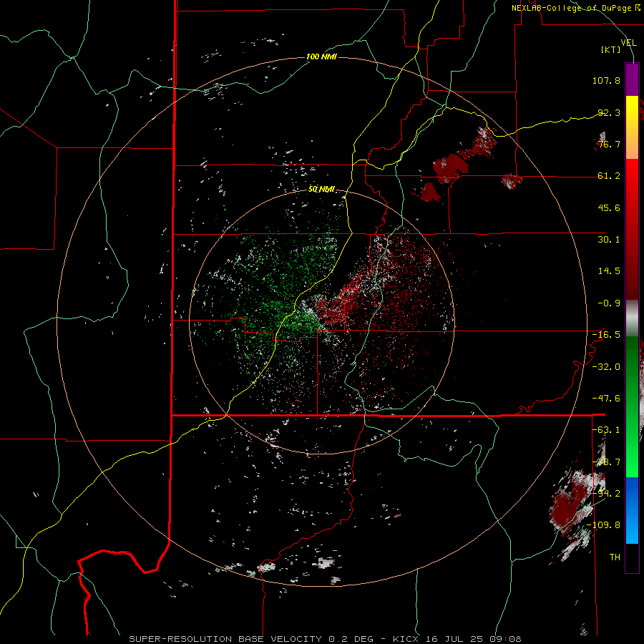The height and width of the screenshot is (644, 644).
Task: Click the VEL legend title
Action: [628, 42]
